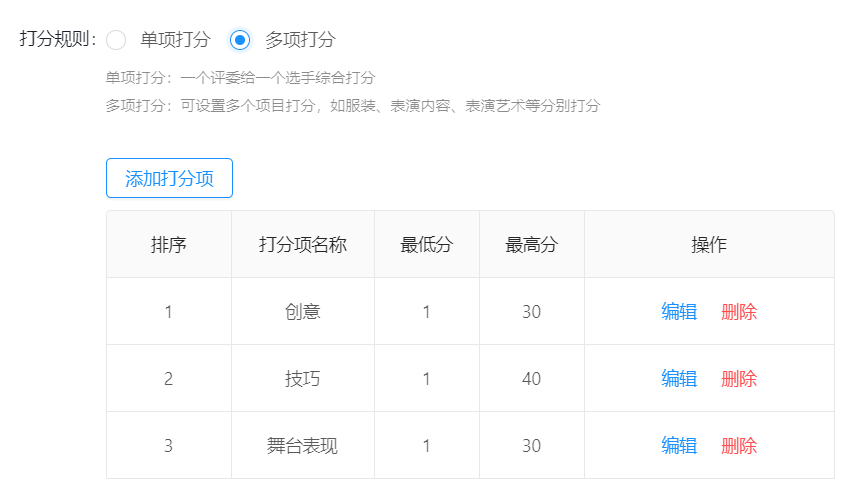This screenshot has height=494, width=861.
Task: Click the sort number 3 cell
Action: click(x=169, y=446)
